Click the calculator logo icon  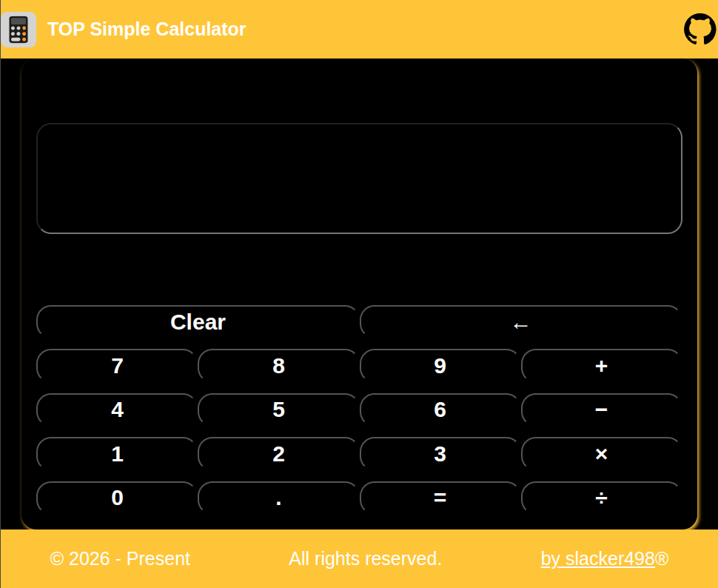19,30
